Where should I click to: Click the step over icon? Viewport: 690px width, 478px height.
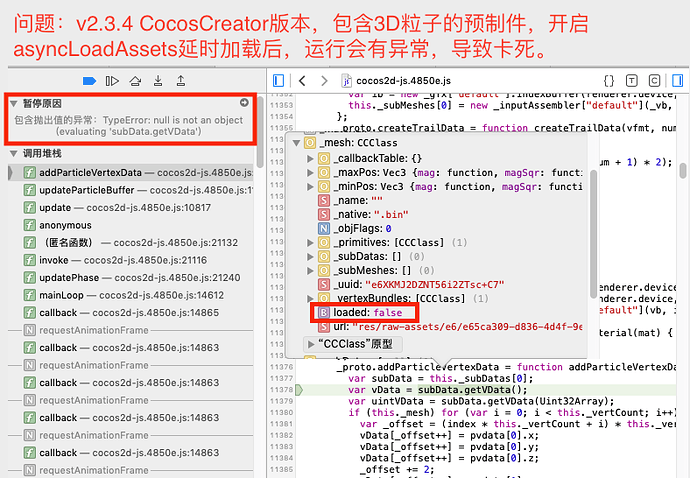coord(135,81)
